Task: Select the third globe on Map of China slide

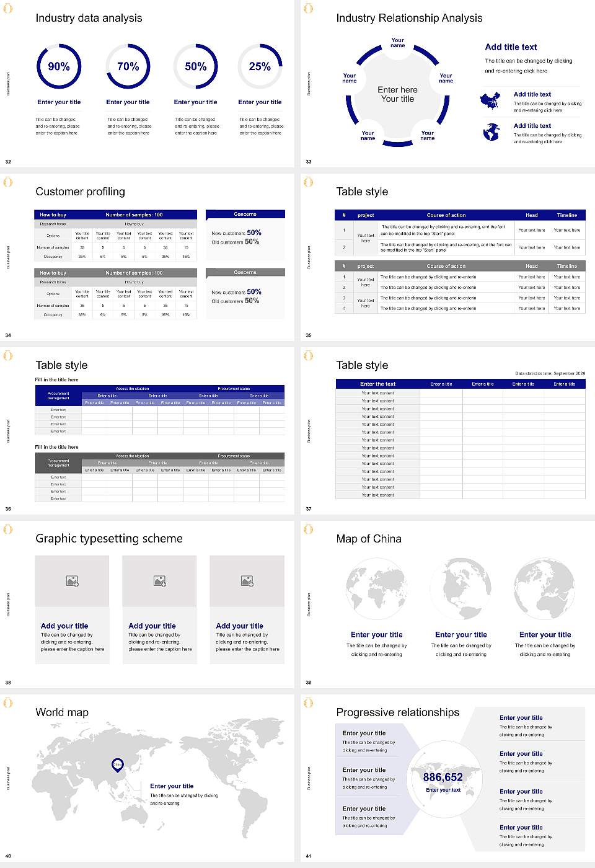Action: tap(545, 589)
